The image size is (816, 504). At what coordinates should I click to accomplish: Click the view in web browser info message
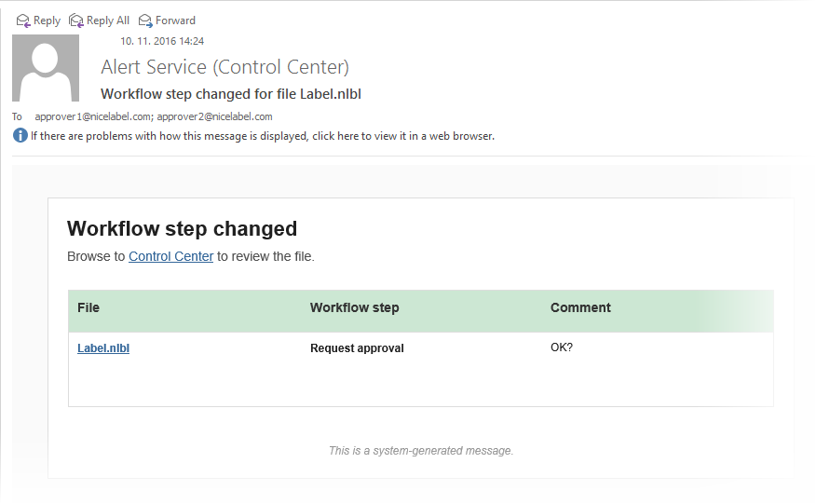tap(263, 136)
